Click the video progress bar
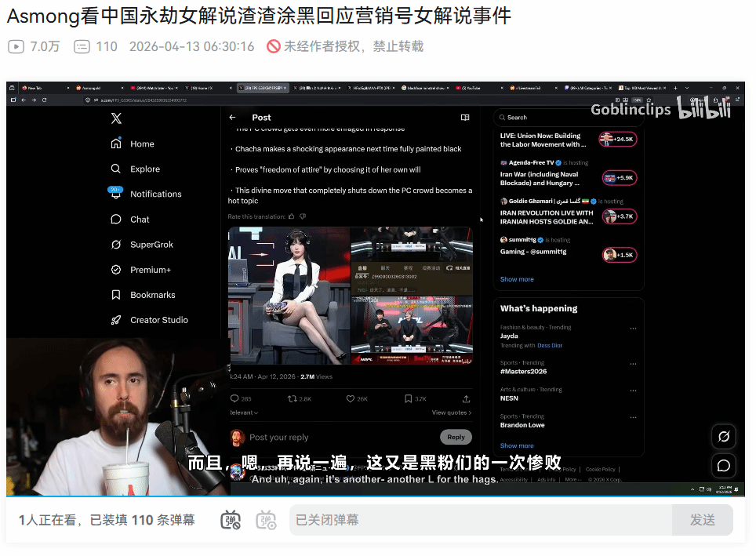This screenshot has height=556, width=756. [376, 496]
